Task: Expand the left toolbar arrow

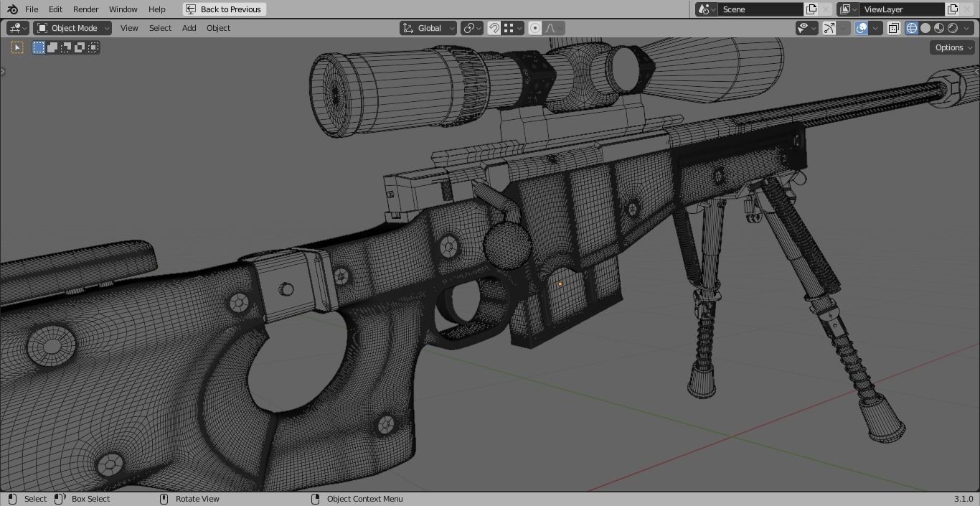Action: 2,71
